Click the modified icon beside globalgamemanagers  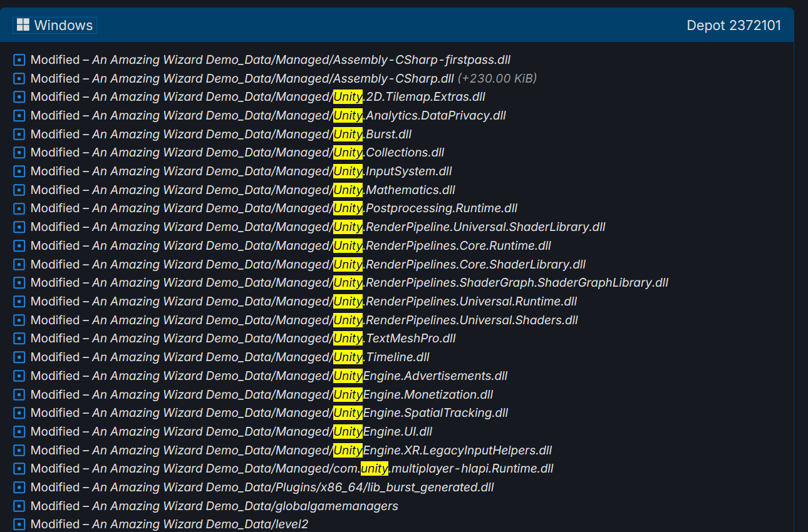click(19, 506)
